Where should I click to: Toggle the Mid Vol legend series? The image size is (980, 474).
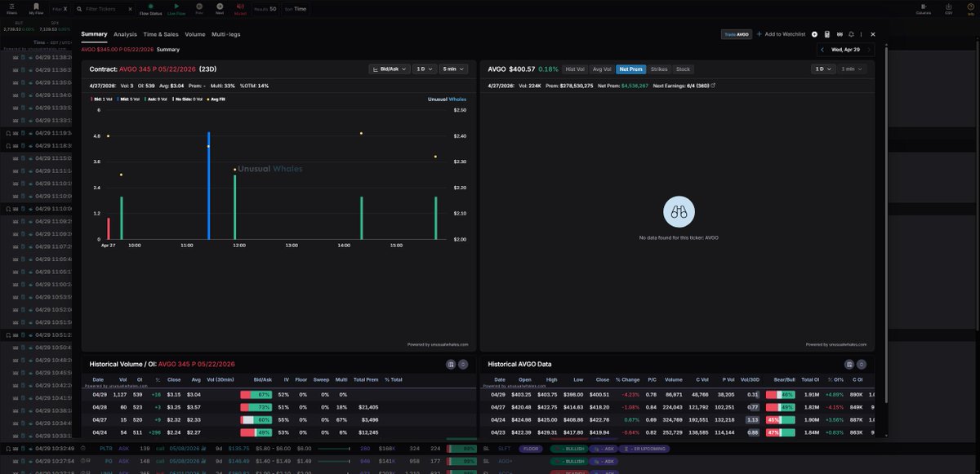click(127, 99)
